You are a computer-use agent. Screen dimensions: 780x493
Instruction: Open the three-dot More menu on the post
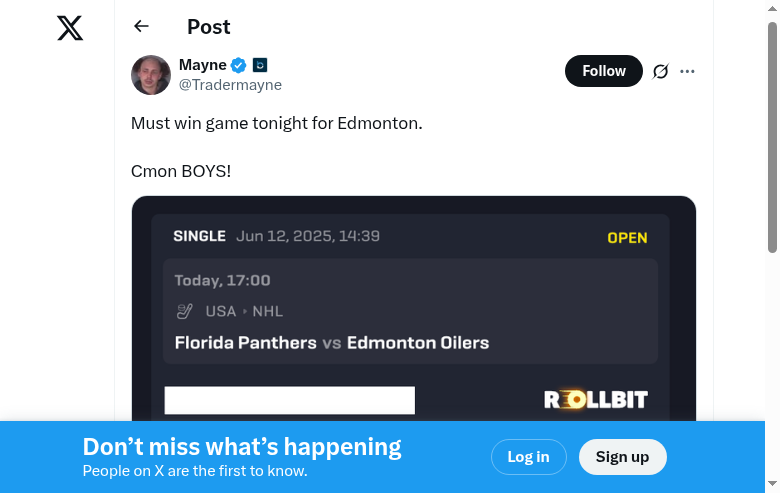[x=687, y=71]
